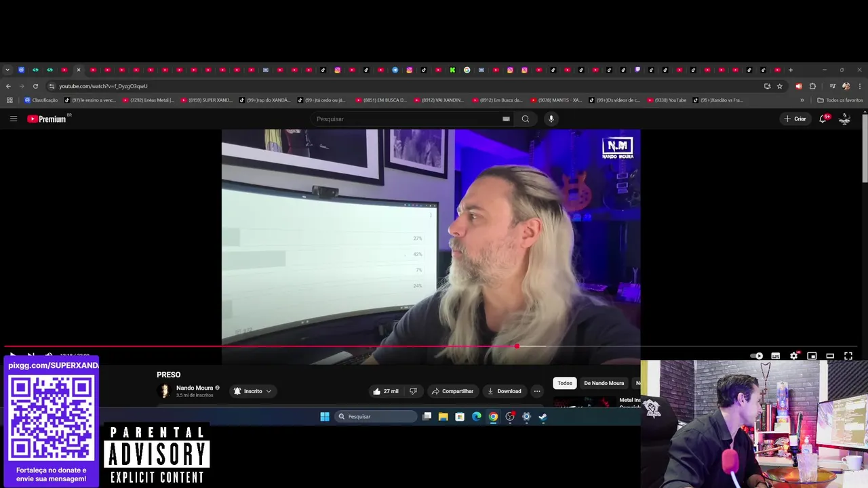Click Windows taskbar Pesquisar search box
This screenshot has height=488, width=868.
[376, 417]
